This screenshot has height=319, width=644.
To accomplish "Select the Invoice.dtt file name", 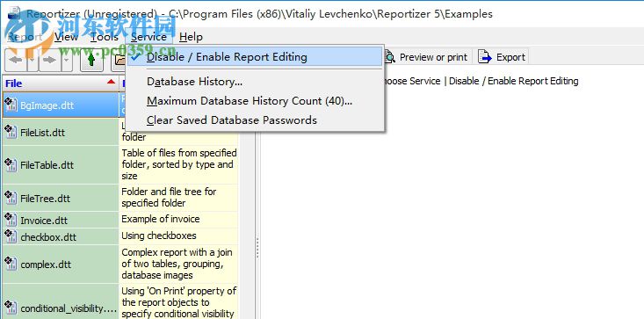I will 44,220.
